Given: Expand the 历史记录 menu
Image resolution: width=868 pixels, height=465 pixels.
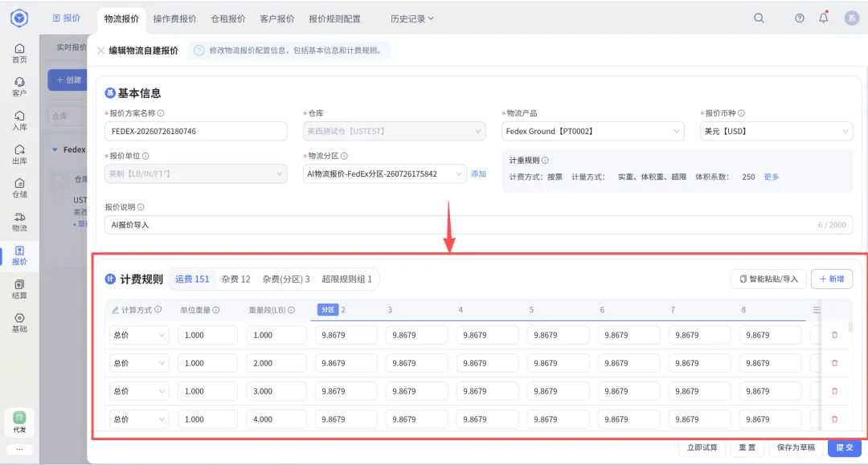Looking at the screenshot, I should 411,18.
